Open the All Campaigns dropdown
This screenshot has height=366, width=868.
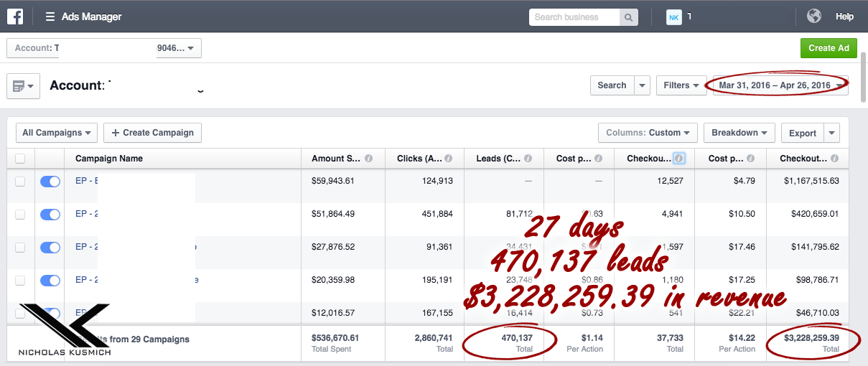(x=57, y=133)
